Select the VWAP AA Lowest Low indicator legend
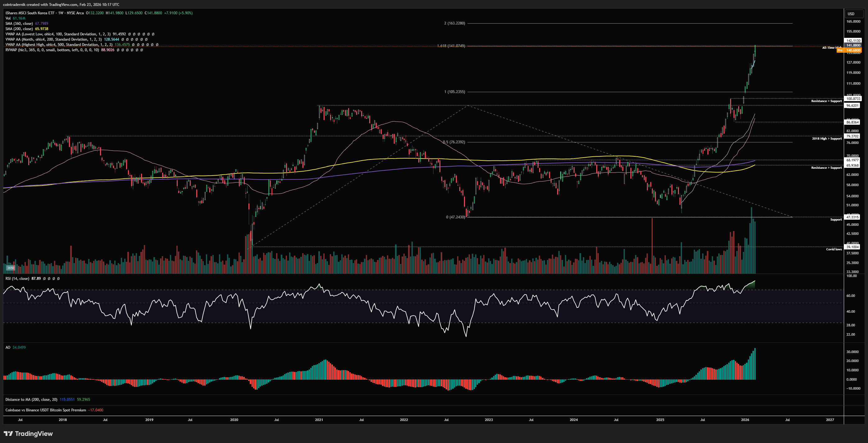868x443 pixels. pyautogui.click(x=57, y=34)
